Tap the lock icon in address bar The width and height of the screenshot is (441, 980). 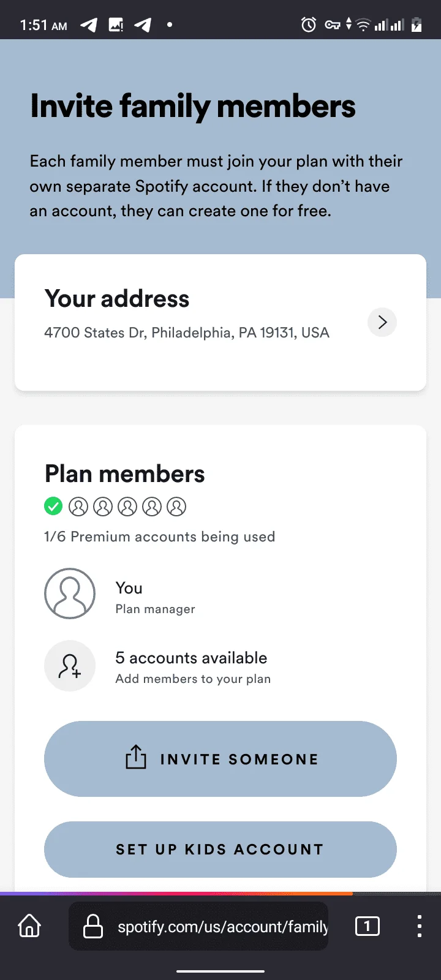pyautogui.click(x=93, y=925)
